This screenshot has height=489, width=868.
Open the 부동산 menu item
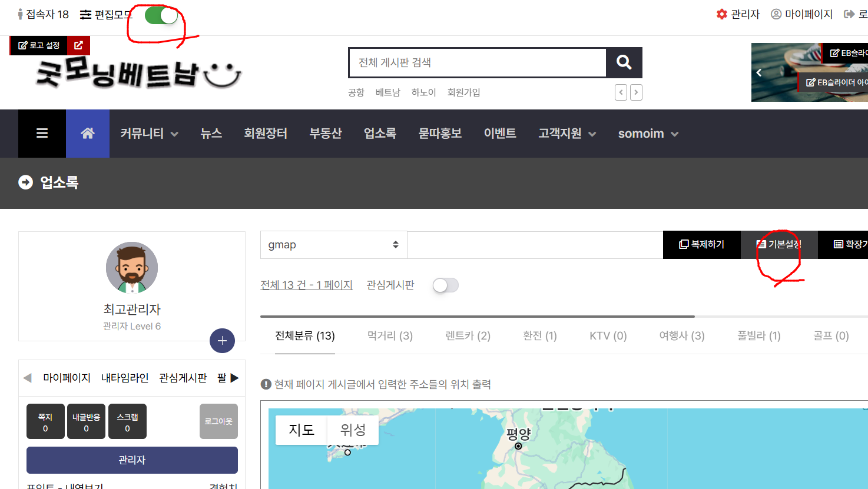pyautogui.click(x=326, y=134)
